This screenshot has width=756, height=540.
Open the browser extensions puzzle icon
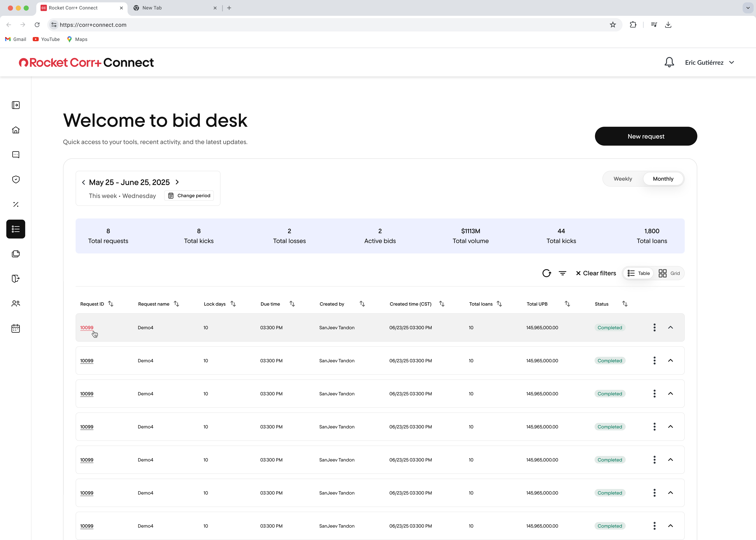633,25
